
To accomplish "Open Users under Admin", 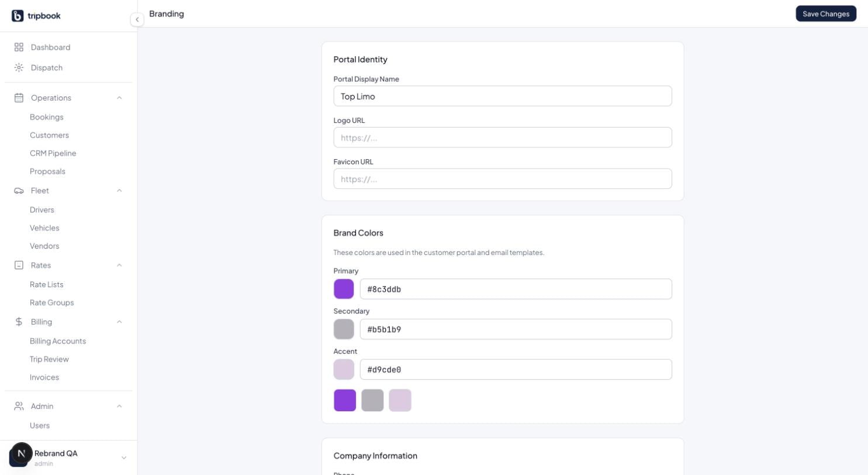I will pos(40,425).
